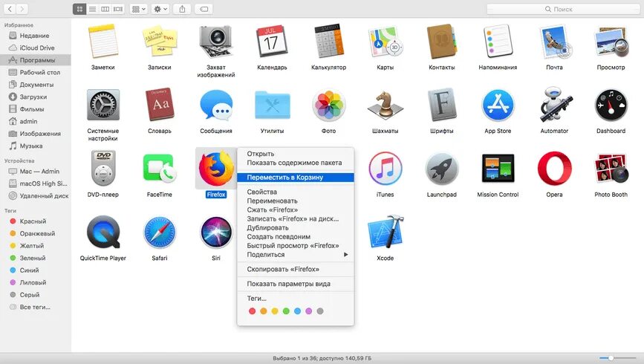Open the Заметки app icon

[103, 41]
